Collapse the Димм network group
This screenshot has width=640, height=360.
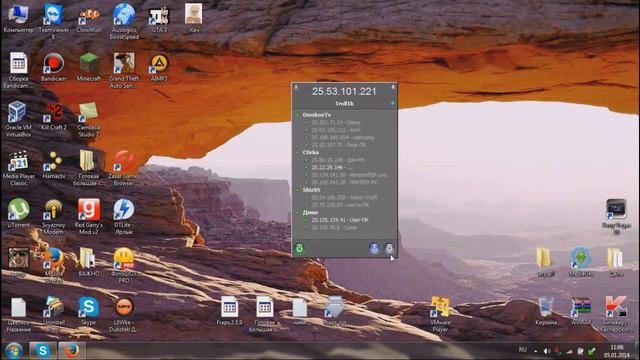(x=298, y=212)
